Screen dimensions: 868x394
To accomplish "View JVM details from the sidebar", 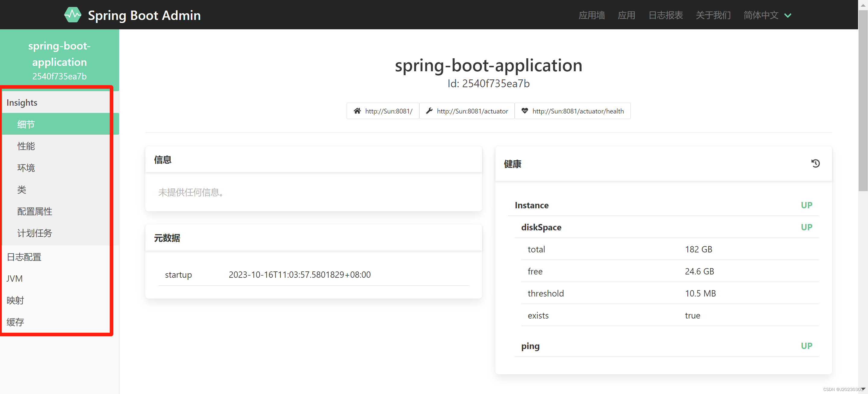I will coord(14,278).
